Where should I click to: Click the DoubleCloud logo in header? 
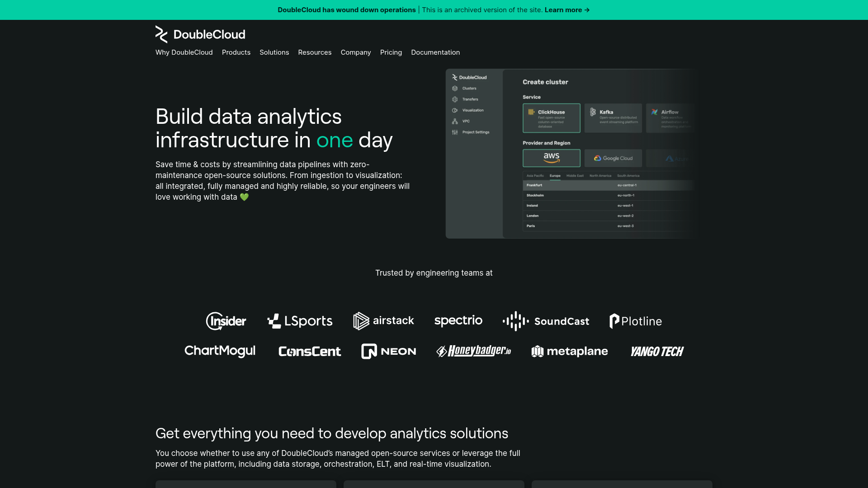(200, 34)
